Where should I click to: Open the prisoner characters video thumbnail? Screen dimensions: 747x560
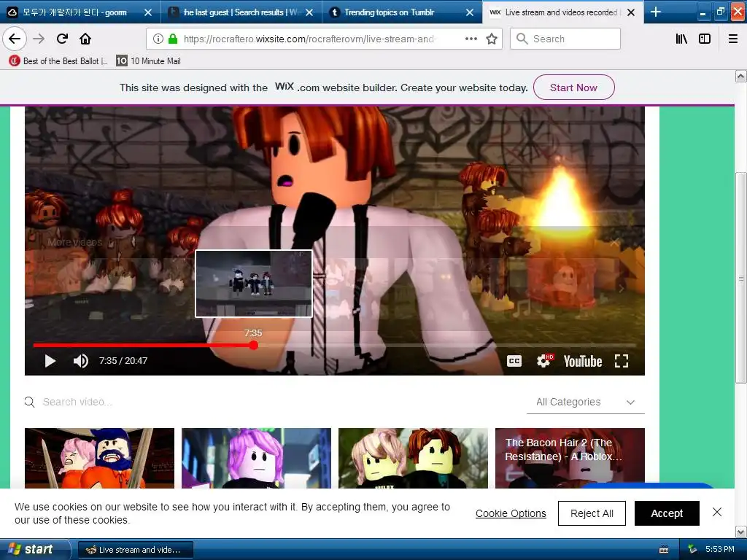click(x=99, y=458)
